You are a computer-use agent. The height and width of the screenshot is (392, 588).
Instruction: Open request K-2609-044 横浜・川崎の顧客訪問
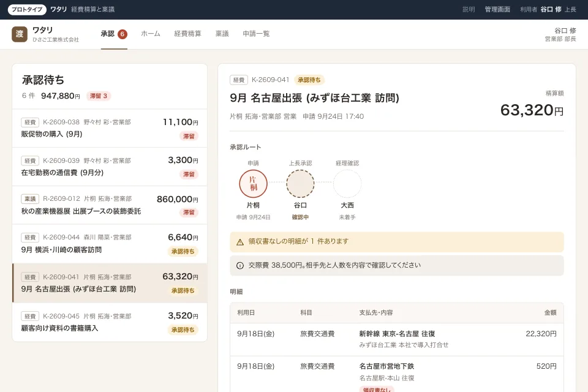pyautogui.click(x=110, y=244)
